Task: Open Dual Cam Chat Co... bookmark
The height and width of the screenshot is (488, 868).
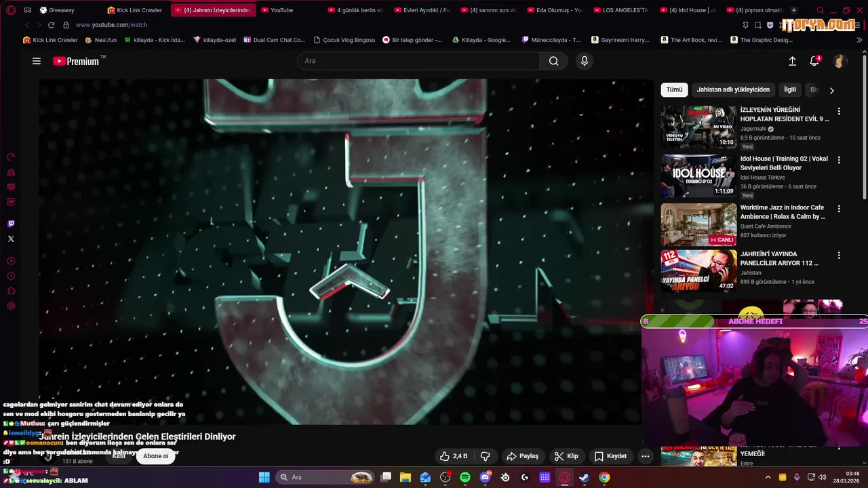Action: [274, 40]
